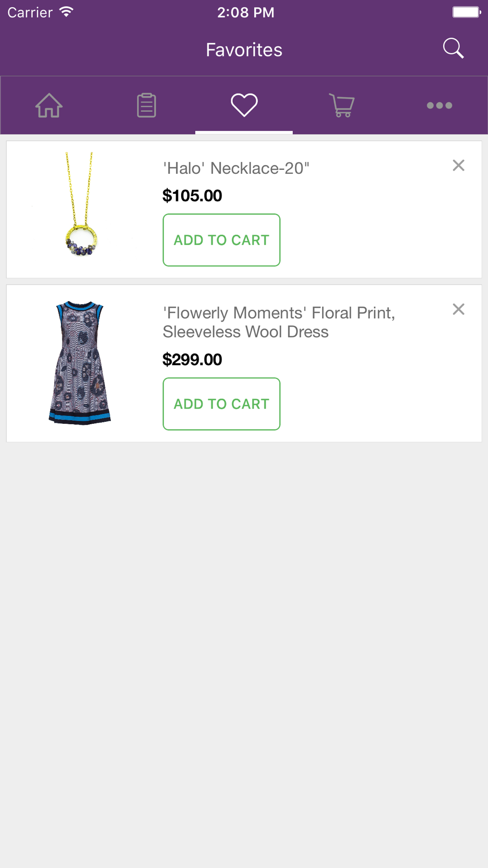Open the search magnifier icon
The height and width of the screenshot is (868, 488).
(453, 48)
